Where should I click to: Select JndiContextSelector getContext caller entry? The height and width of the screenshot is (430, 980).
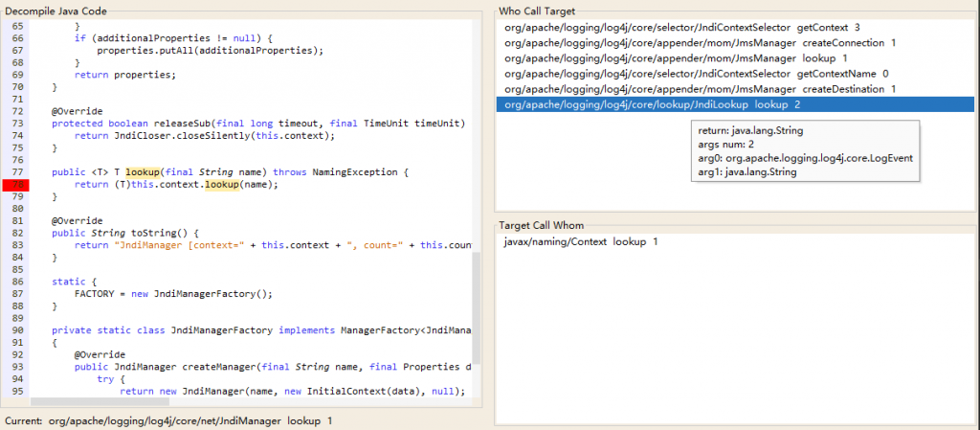click(x=682, y=28)
